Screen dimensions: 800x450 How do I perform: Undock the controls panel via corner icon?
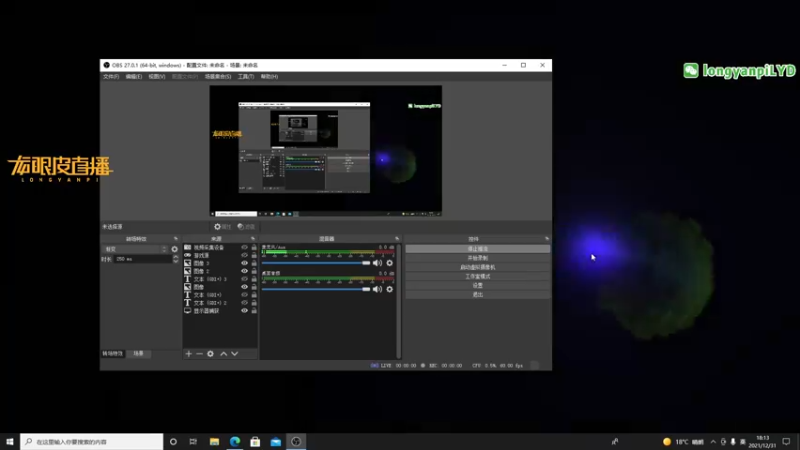coord(547,239)
